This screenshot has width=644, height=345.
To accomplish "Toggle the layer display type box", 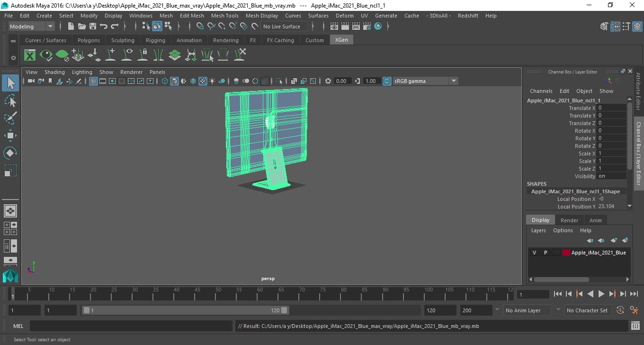I will coord(556,253).
